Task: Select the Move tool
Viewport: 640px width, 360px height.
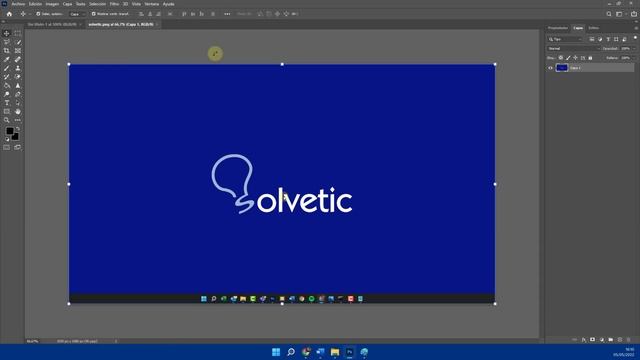Action: [7, 33]
